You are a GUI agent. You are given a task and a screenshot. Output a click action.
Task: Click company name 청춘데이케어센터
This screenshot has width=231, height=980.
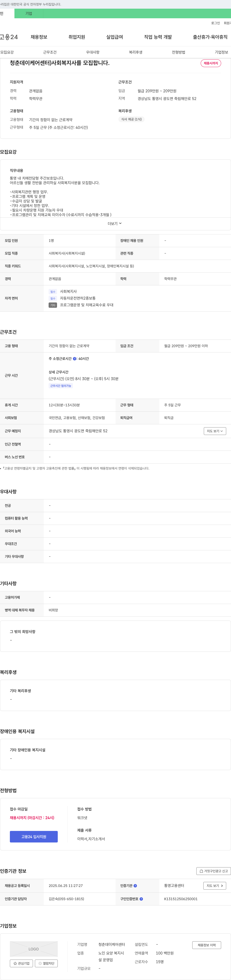[111, 944]
